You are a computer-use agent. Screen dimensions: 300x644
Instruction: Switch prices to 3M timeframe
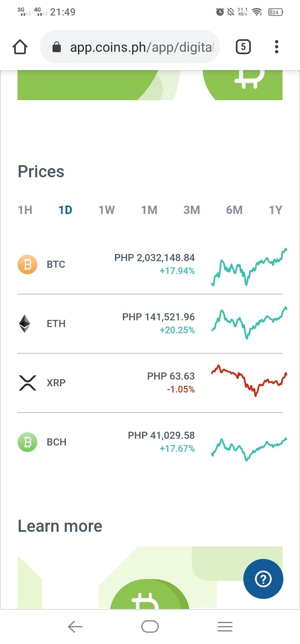192,210
